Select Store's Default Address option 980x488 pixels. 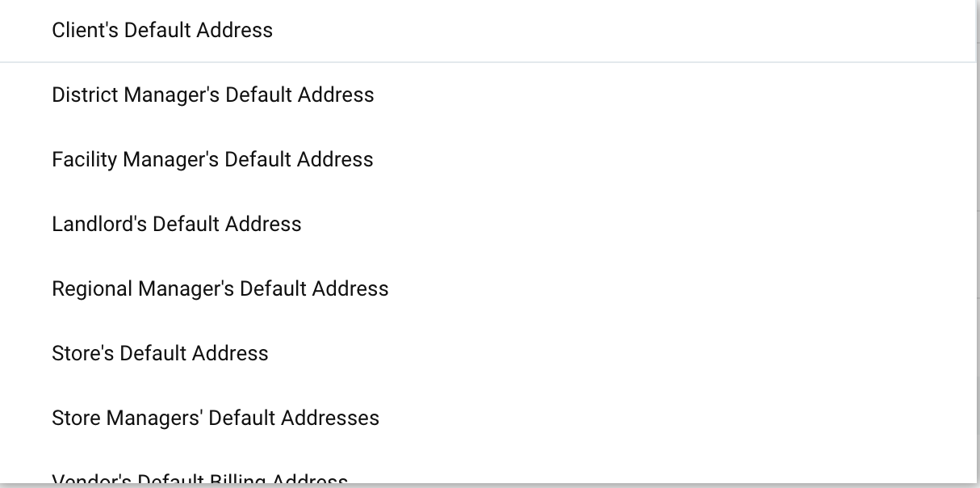pos(160,354)
